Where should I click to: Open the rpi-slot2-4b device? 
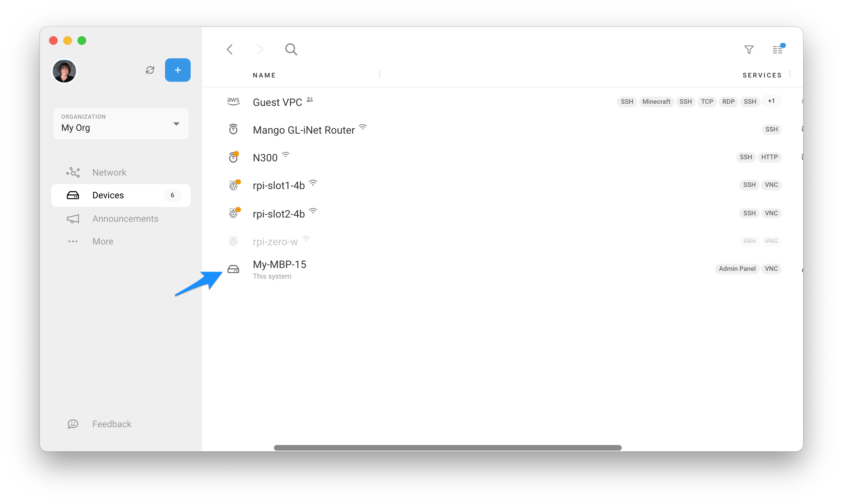[279, 214]
